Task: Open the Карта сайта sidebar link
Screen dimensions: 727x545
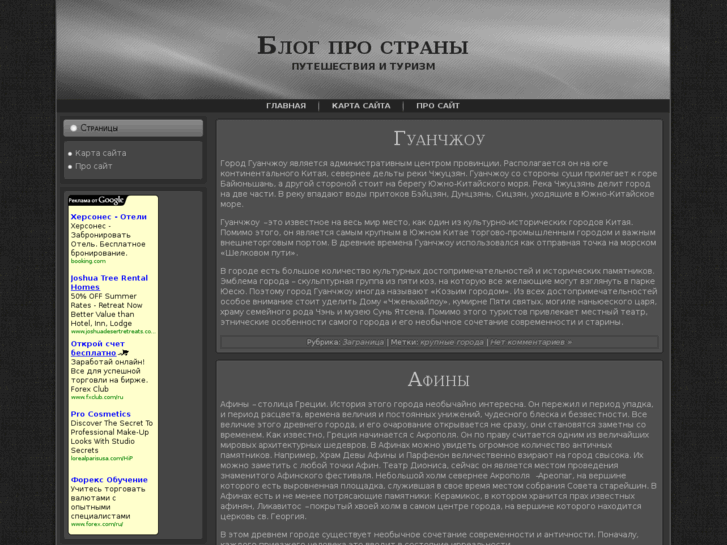Action: [101, 153]
